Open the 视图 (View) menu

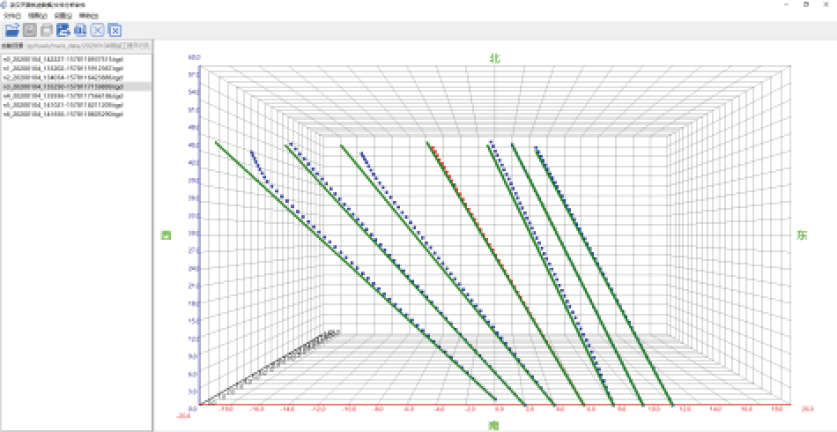(37, 16)
